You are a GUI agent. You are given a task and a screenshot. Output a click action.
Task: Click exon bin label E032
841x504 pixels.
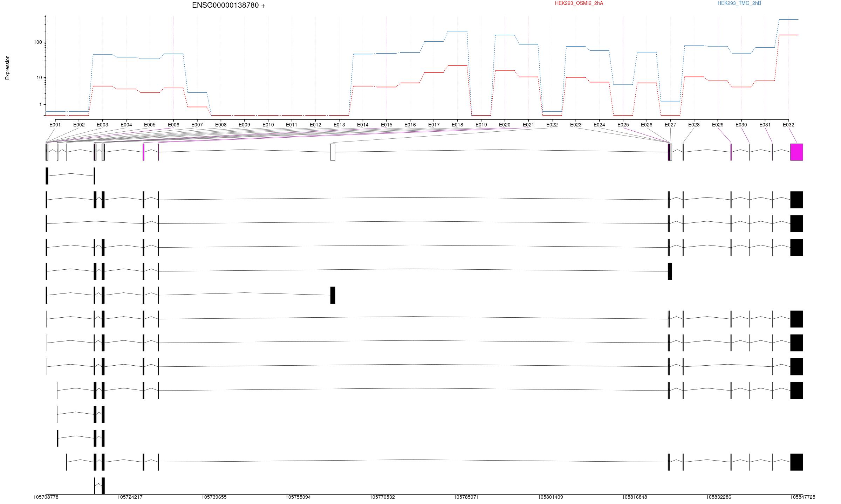(788, 125)
